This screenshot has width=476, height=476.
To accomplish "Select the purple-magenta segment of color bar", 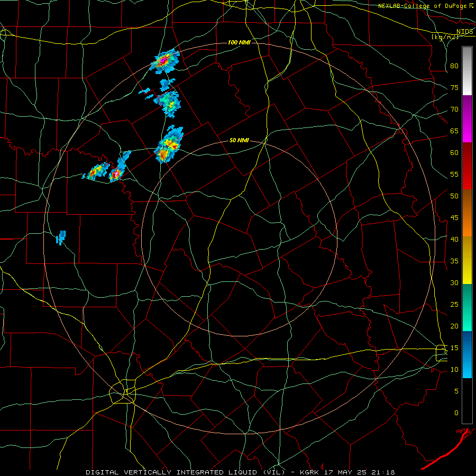I will pos(467,118).
